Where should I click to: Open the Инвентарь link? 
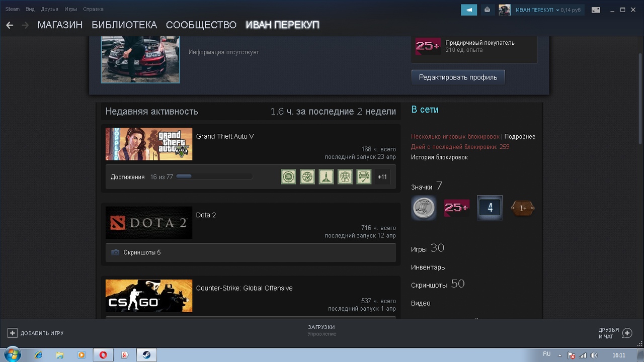point(428,267)
